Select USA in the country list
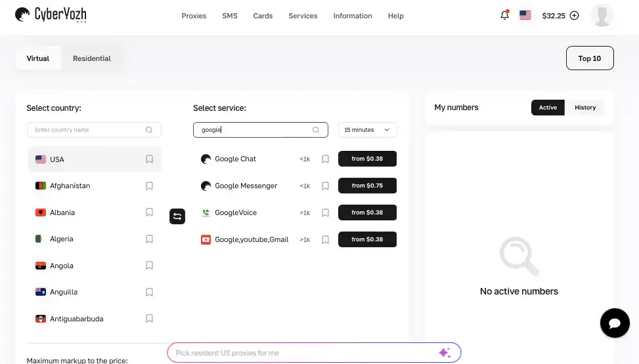The image size is (639, 364). click(95, 159)
